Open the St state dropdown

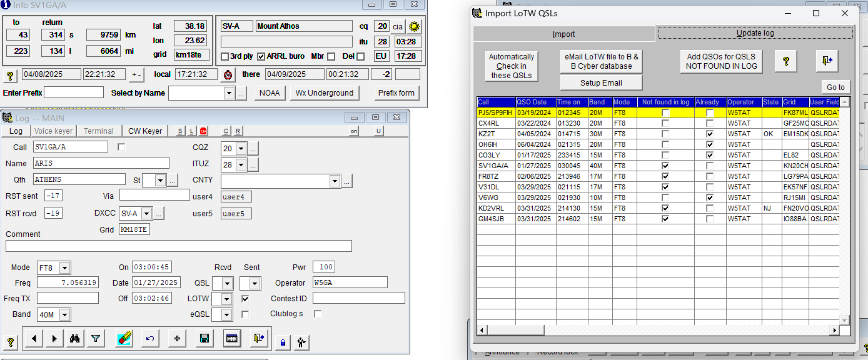tap(159, 180)
